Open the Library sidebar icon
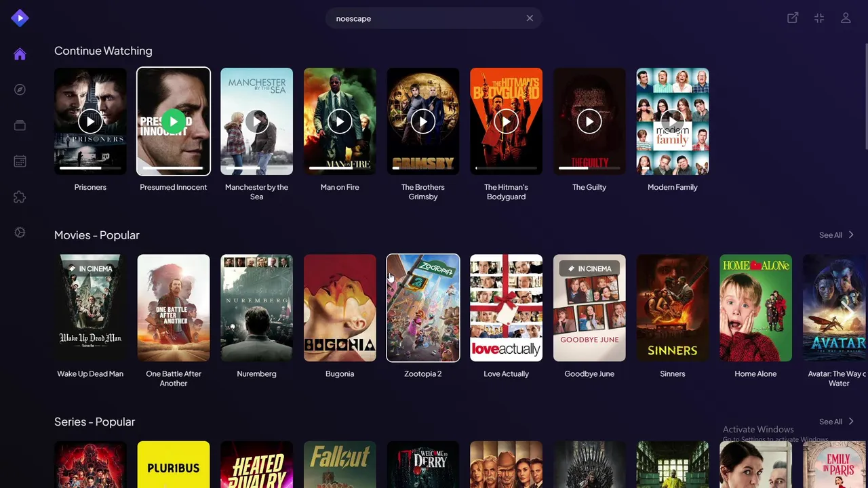This screenshot has height=488, width=868. 20,125
